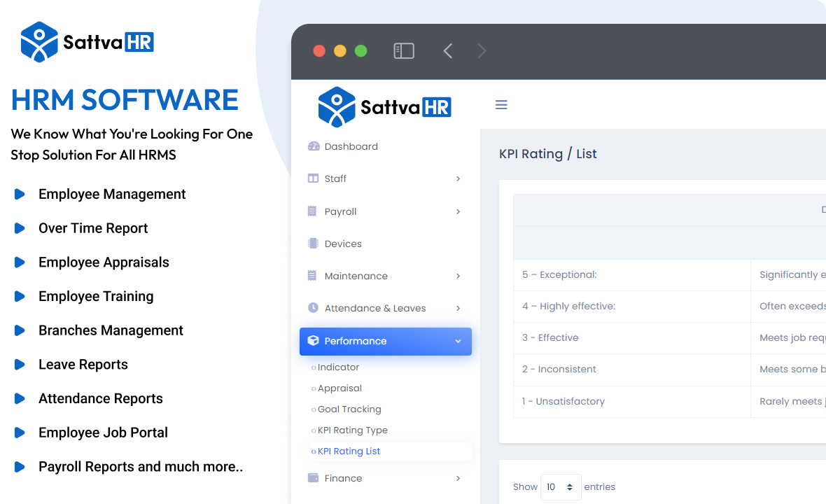
Task: Toggle the hamburger menu icon
Action: tap(501, 105)
